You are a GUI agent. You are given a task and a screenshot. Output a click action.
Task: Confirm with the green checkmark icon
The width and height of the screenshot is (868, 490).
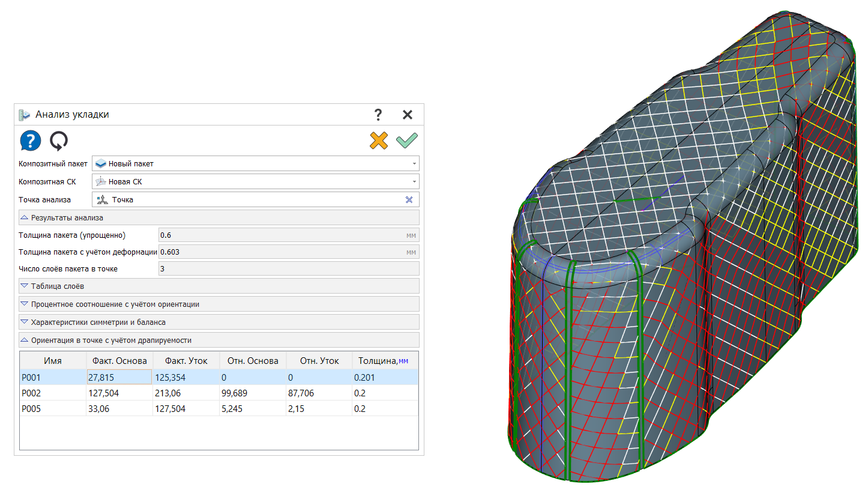406,141
